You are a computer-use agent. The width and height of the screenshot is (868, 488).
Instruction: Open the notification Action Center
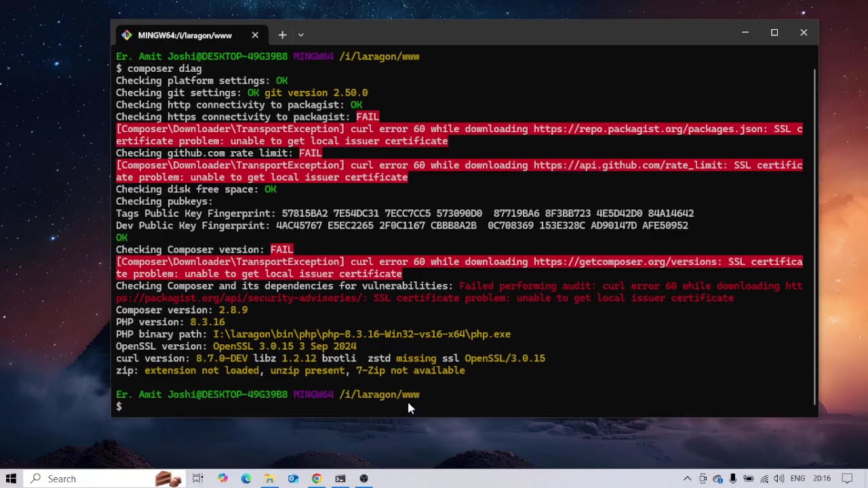coord(847,479)
